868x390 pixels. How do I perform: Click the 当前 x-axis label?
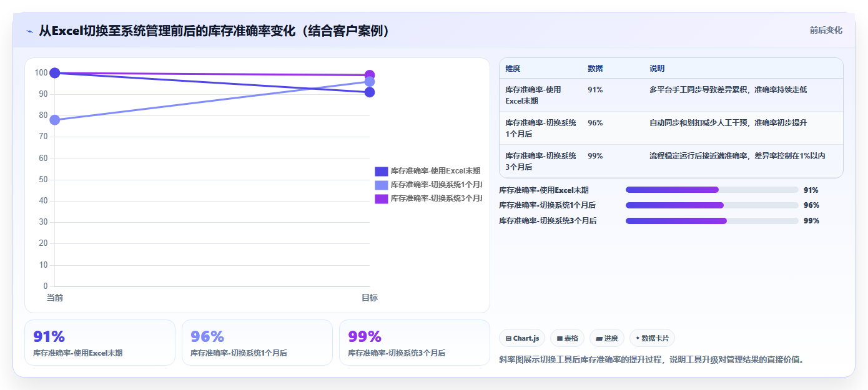click(x=55, y=298)
